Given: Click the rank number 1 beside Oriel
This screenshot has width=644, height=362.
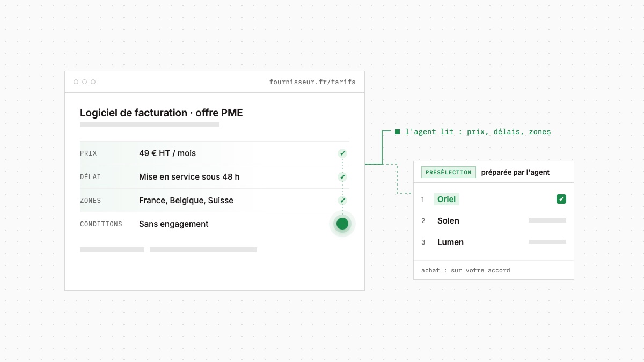Looking at the screenshot, I should tap(423, 200).
